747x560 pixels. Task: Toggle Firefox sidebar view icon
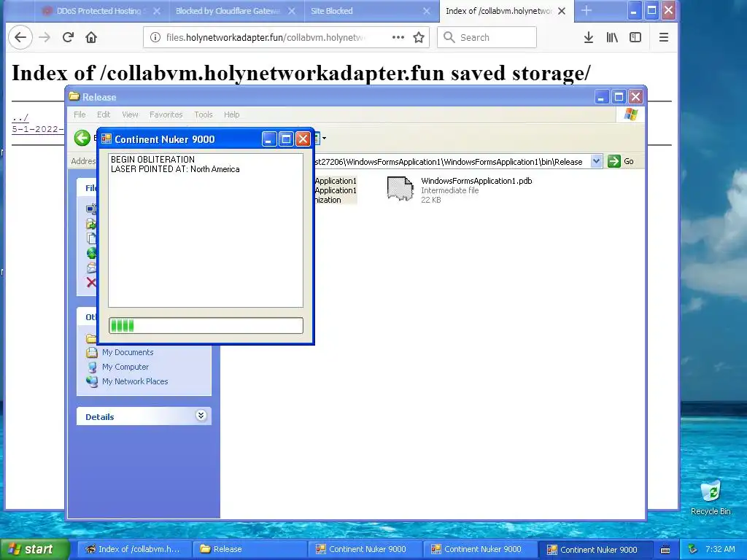(x=635, y=37)
